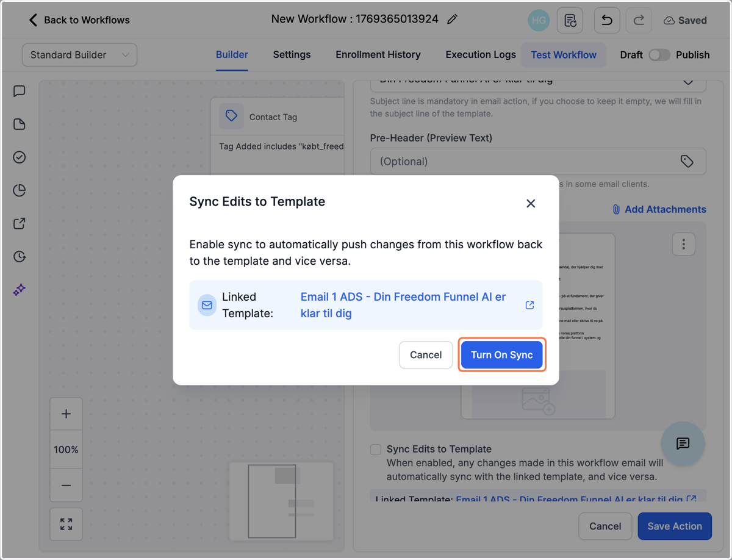732x560 pixels.
Task: Click the canvas minimap
Action: (281, 501)
